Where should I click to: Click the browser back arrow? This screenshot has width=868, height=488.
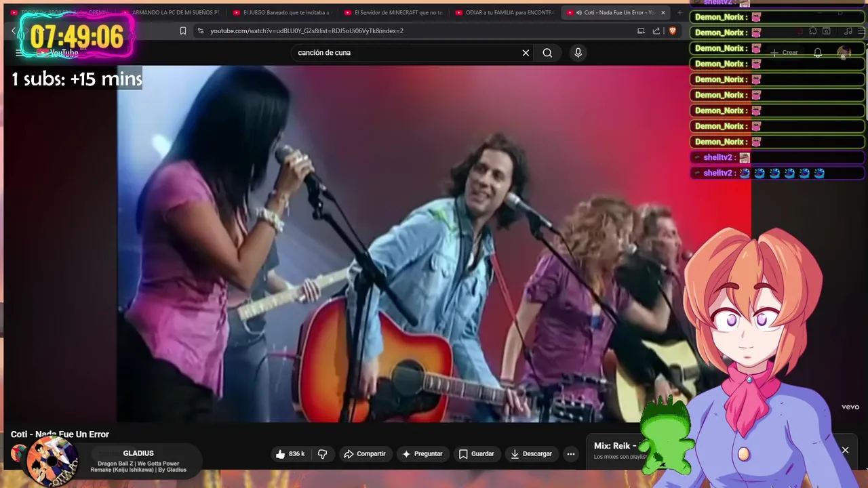(13, 30)
